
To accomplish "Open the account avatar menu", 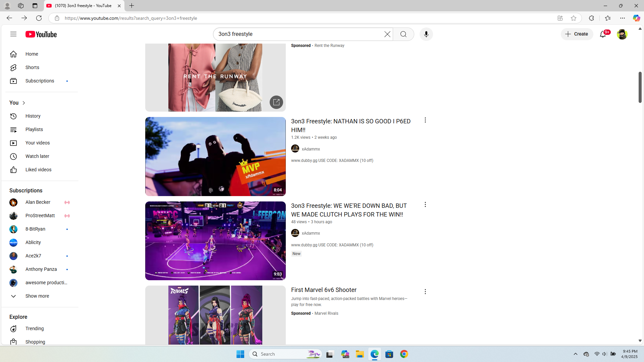I will click(x=622, y=34).
